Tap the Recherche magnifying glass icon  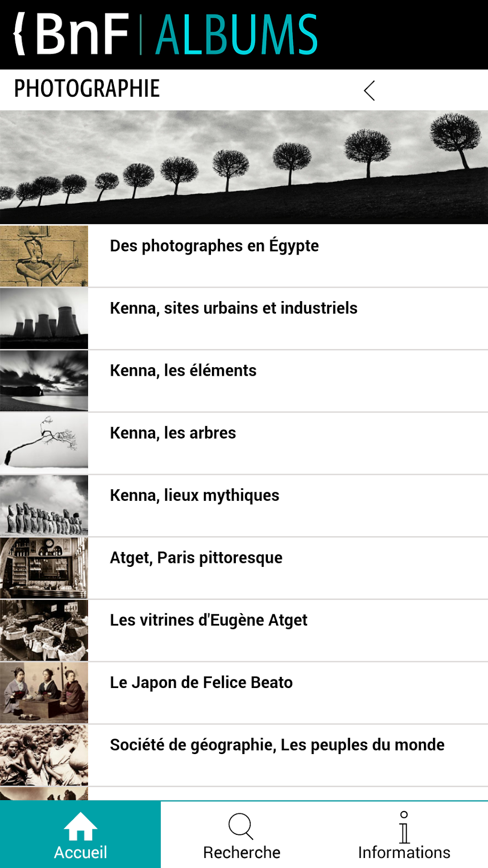[241, 826]
